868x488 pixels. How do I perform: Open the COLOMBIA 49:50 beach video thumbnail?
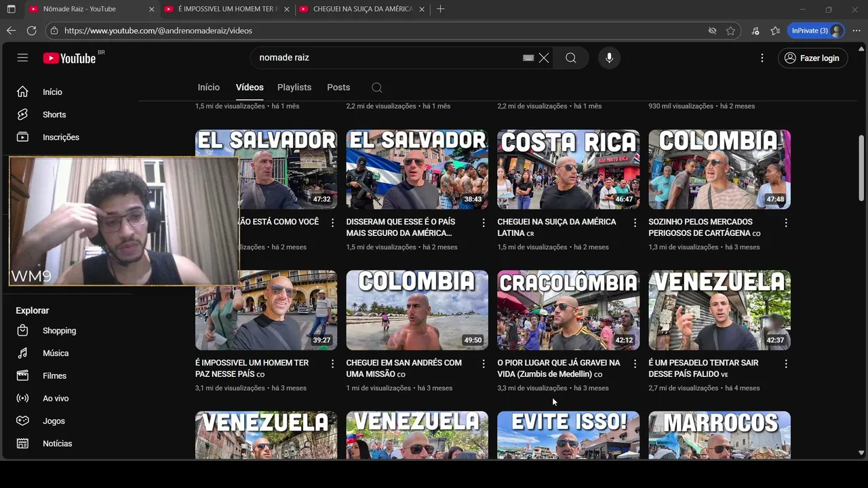[x=417, y=310]
